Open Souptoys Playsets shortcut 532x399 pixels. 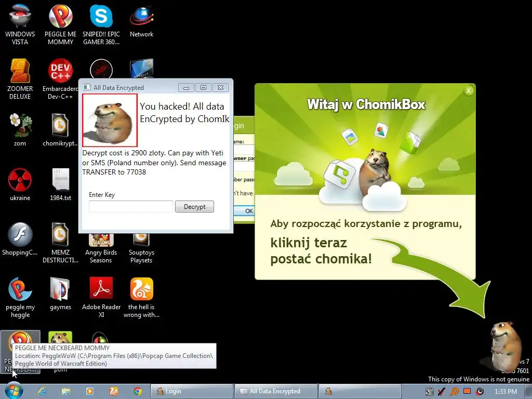pyautogui.click(x=141, y=249)
